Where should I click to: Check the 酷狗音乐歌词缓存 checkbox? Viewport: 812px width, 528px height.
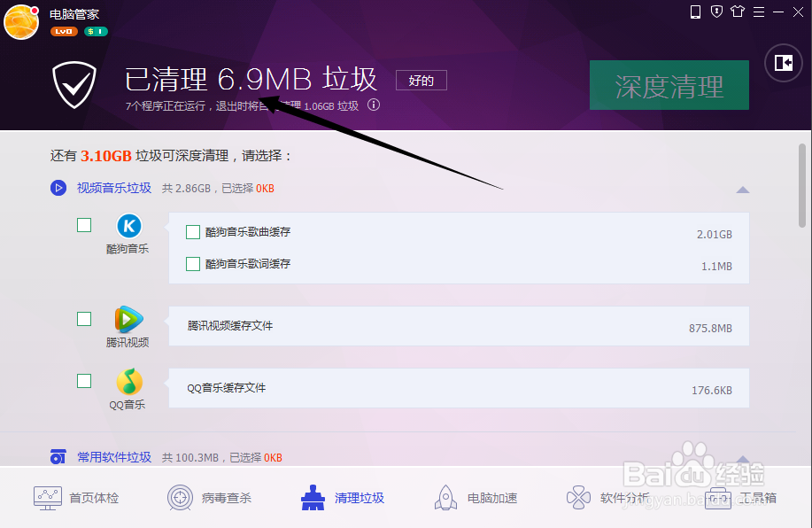193,264
